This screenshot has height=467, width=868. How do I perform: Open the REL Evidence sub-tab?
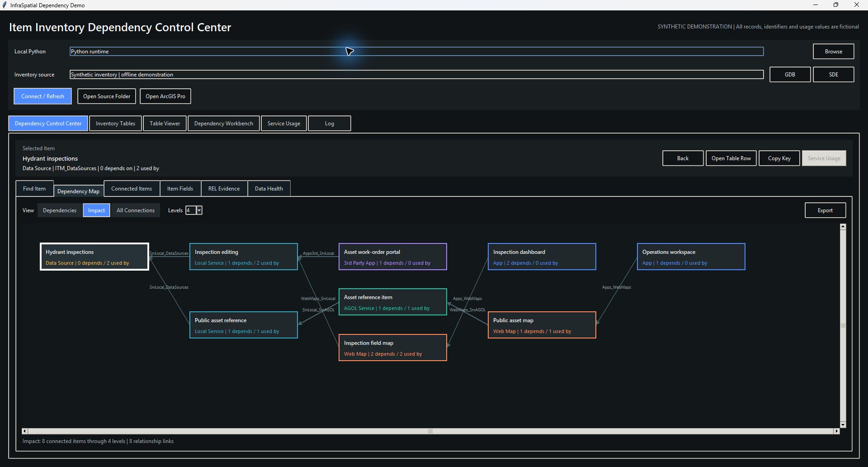point(224,189)
